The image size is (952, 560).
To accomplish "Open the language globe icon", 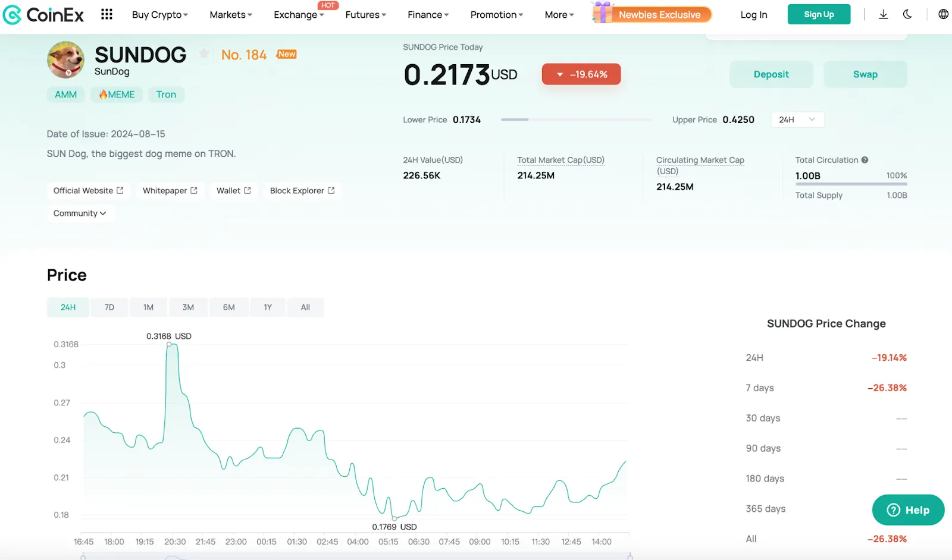I will click(944, 14).
